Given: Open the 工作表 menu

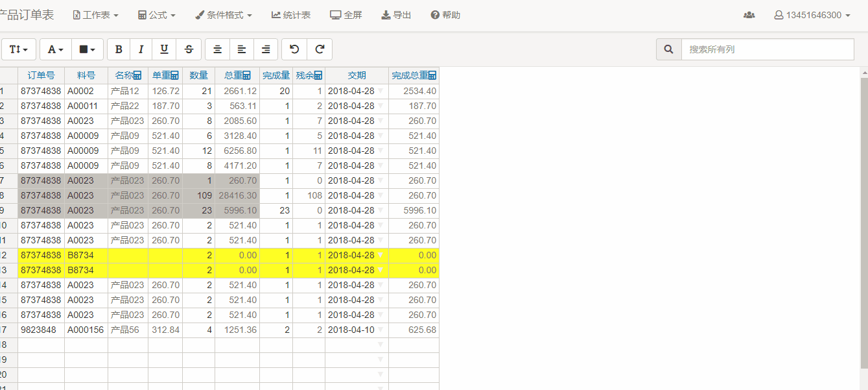Looking at the screenshot, I should [95, 15].
